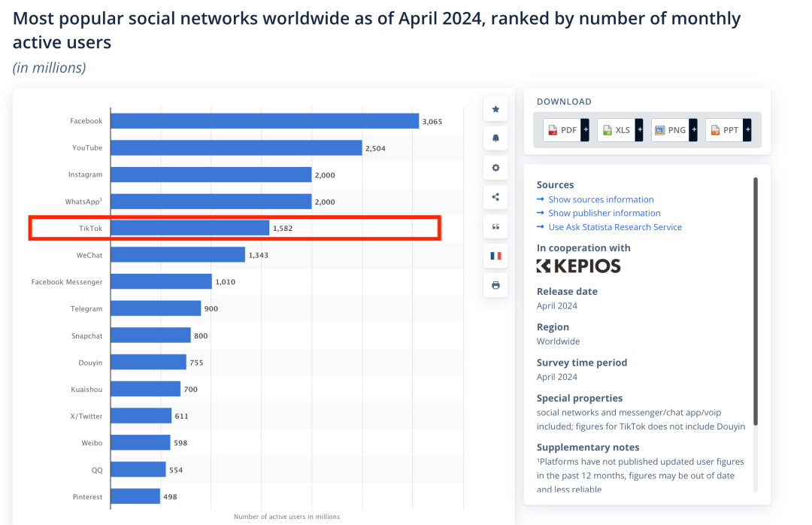Click the Weibo bar in chart
This screenshot has width=812, height=525.
(x=141, y=442)
